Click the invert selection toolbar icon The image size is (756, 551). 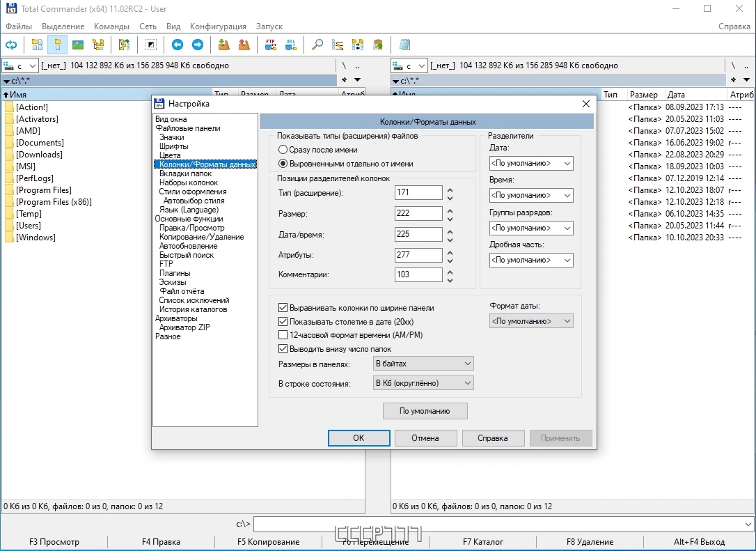pos(151,45)
